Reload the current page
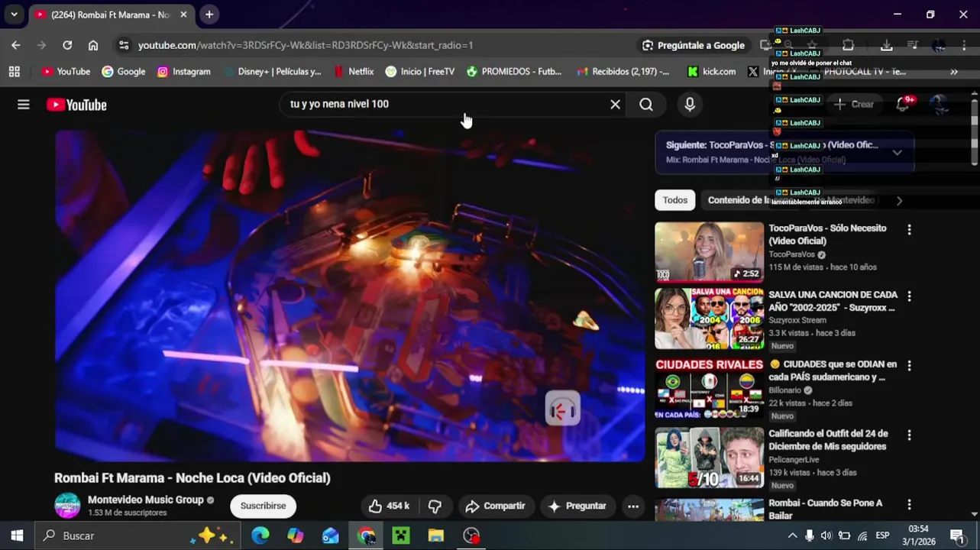 67,45
